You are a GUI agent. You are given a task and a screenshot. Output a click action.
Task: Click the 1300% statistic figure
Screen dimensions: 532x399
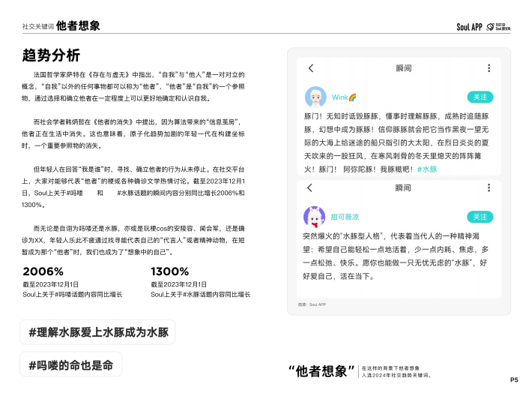point(170,271)
